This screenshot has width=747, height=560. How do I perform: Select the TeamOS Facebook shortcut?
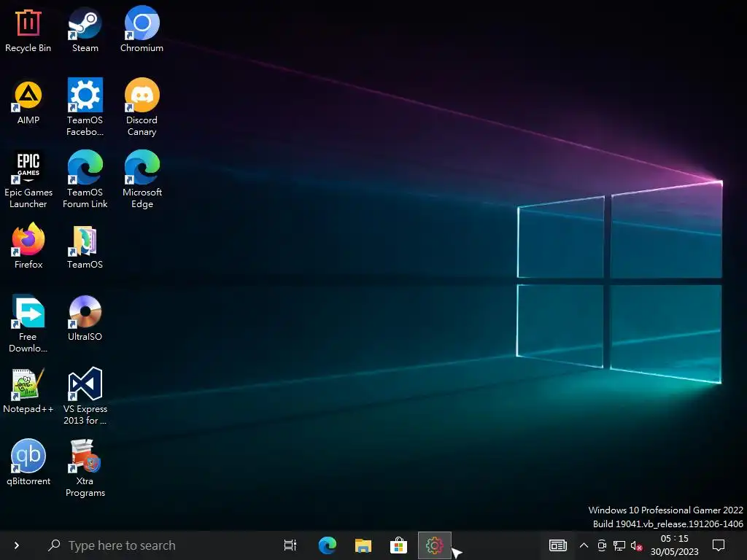(85, 107)
